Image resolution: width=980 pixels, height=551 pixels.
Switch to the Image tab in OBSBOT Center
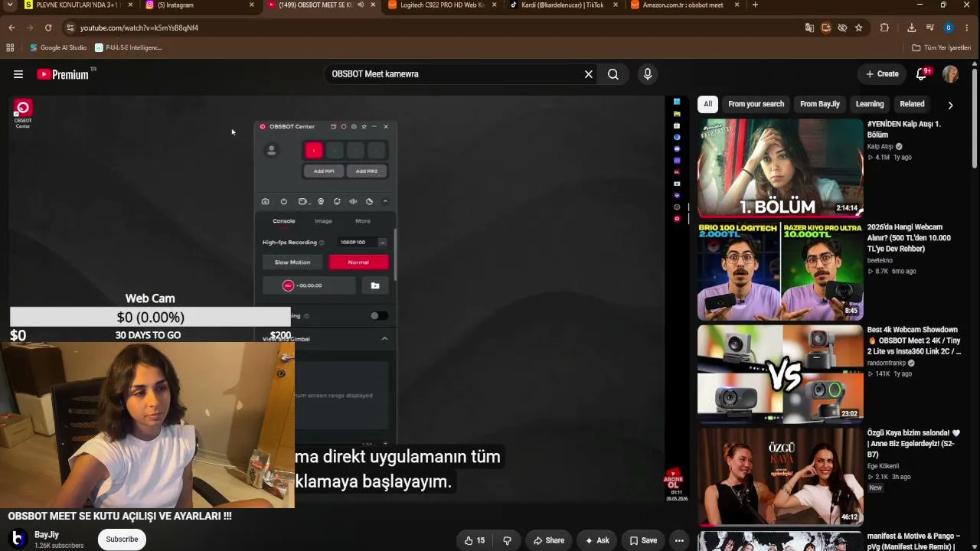[323, 221]
